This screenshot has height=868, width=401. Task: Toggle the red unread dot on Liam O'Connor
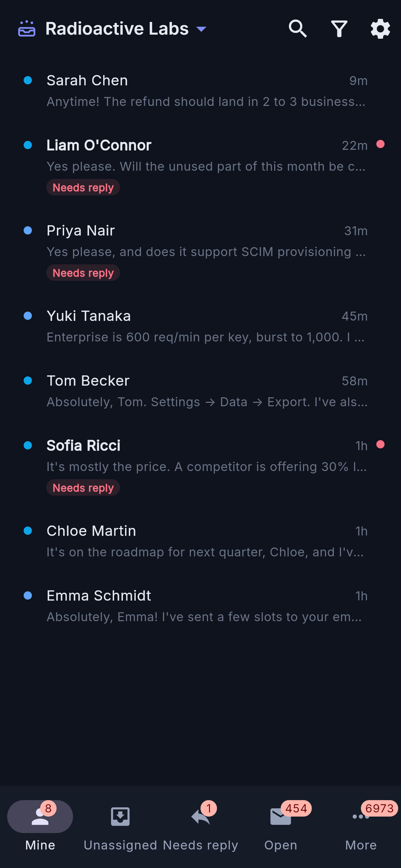[x=380, y=144]
